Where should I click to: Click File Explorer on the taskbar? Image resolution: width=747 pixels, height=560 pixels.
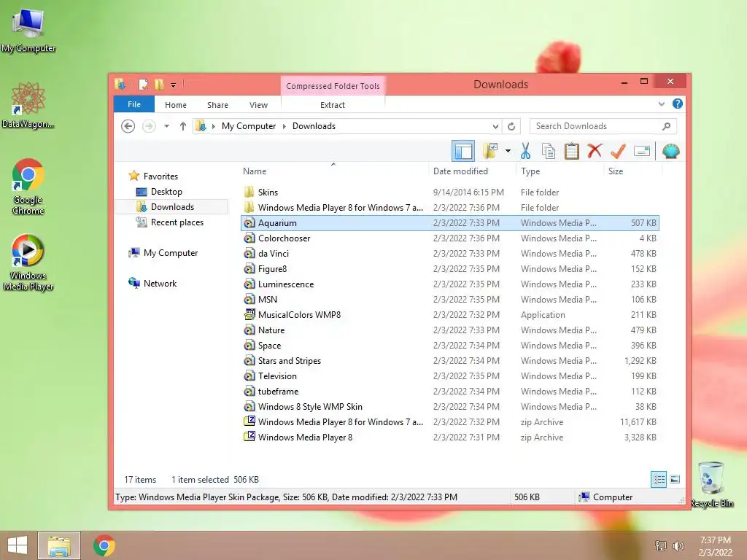point(59,545)
